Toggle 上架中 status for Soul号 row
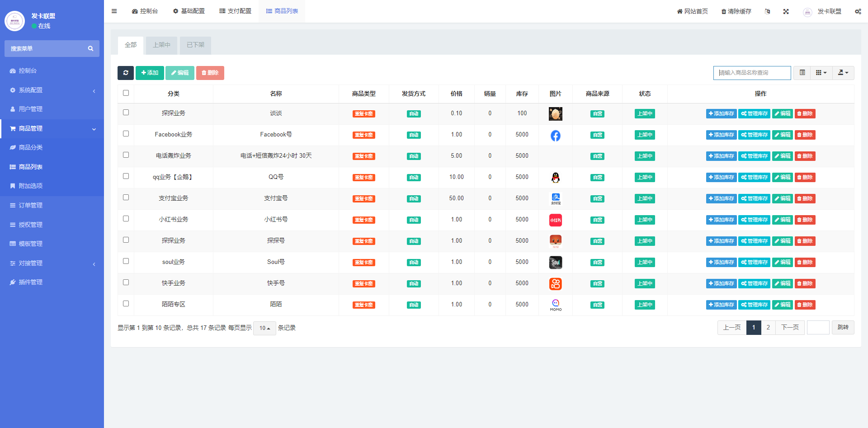The width and height of the screenshot is (868, 428). click(x=645, y=263)
